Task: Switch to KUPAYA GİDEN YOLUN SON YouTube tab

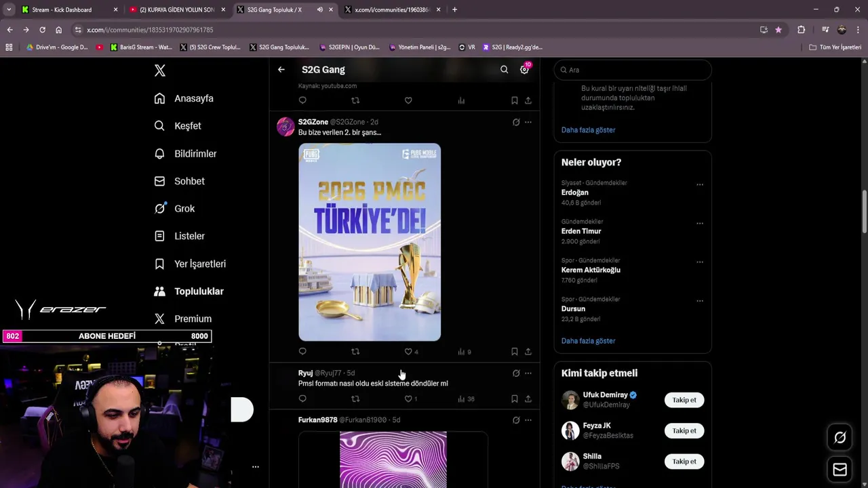Action: 176,9
